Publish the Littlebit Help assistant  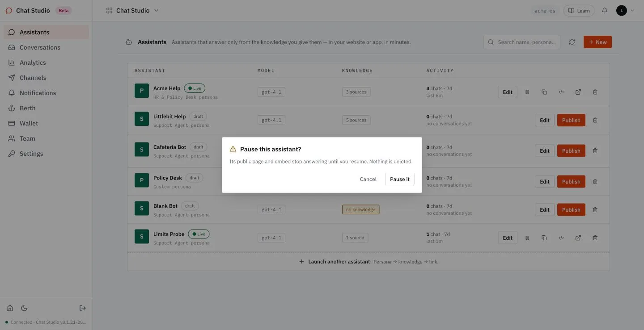[571, 120]
